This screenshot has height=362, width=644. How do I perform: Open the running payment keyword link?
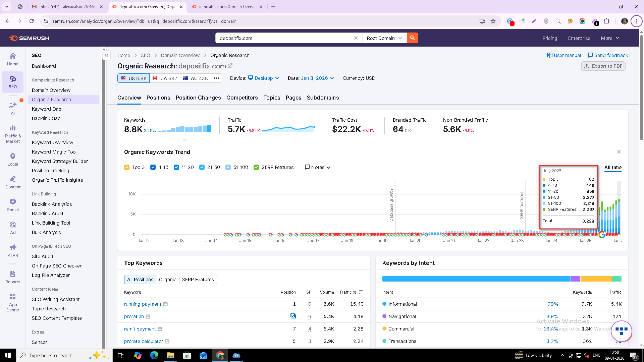coord(143,304)
